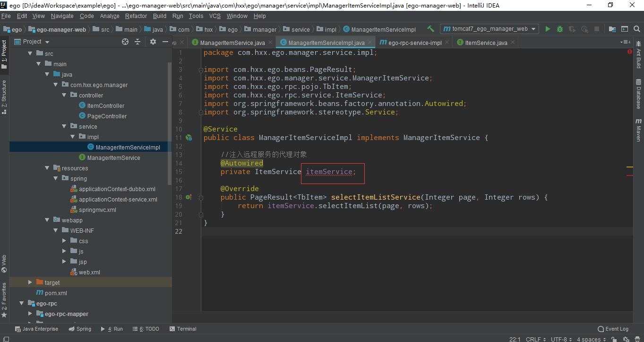Click the underlined itemService field on line 15
The image size is (644, 342).
pyautogui.click(x=329, y=172)
